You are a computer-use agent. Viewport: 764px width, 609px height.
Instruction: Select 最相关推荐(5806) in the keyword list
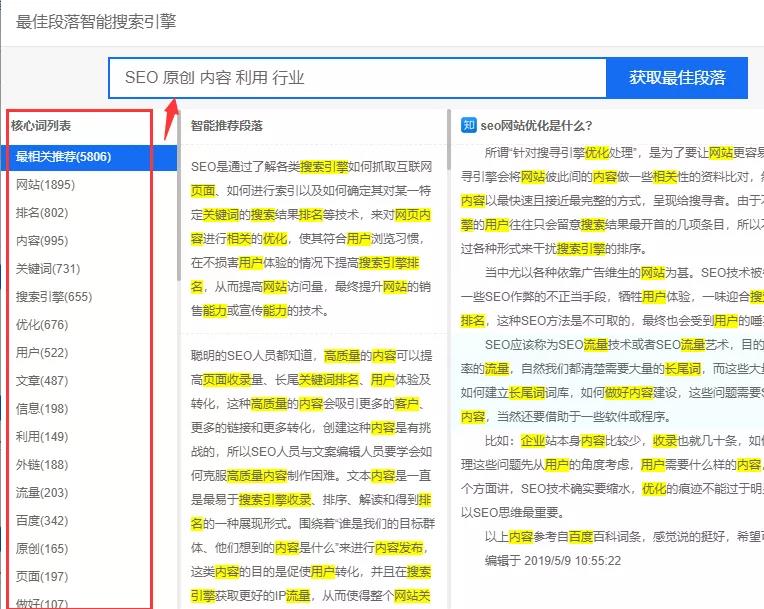(63, 156)
